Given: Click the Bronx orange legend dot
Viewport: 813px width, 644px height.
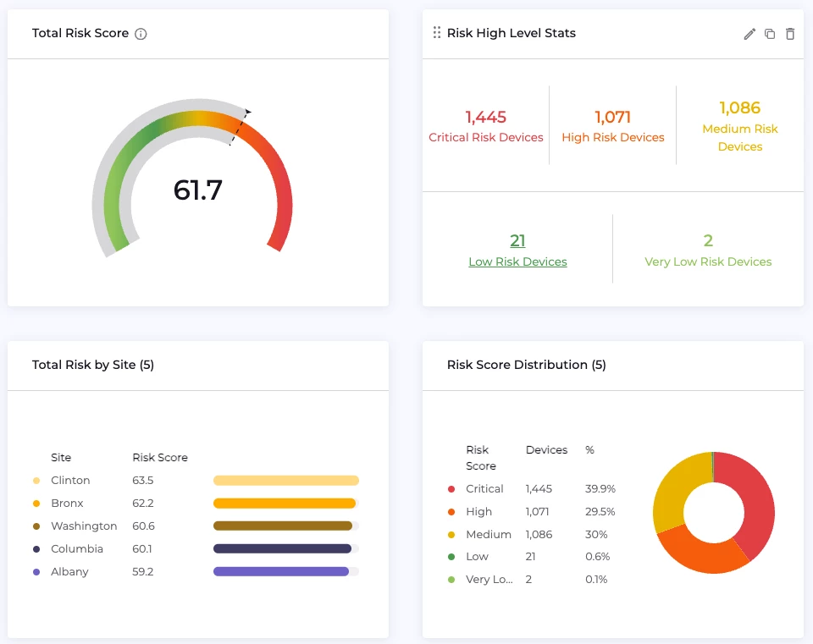Looking at the screenshot, I should (x=36, y=504).
